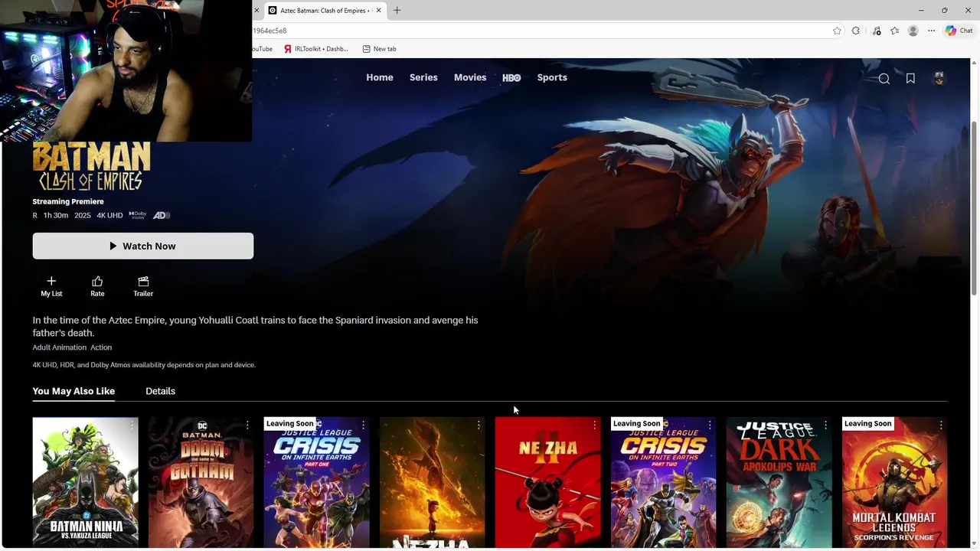The height and width of the screenshot is (551, 980).
Task: Open YouTube bookmark in favorites bar
Action: (x=262, y=49)
